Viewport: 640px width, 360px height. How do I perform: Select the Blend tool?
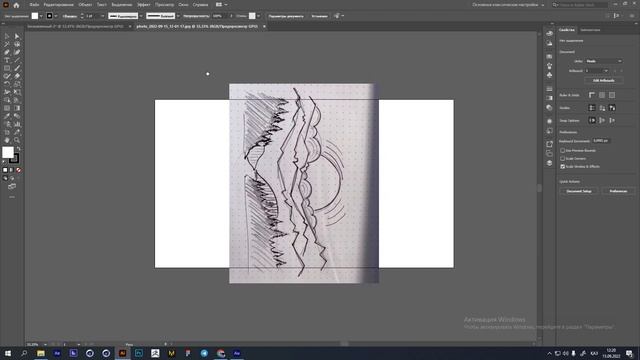click(17, 116)
